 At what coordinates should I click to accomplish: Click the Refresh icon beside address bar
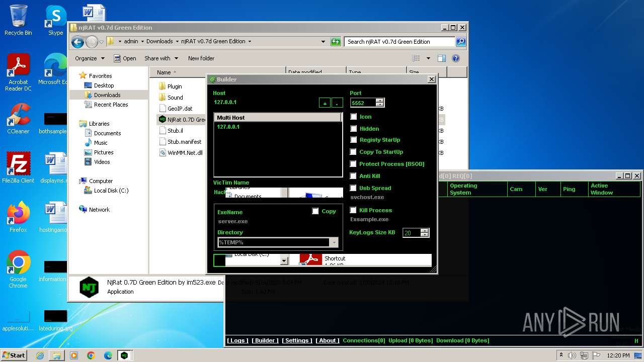tap(336, 42)
